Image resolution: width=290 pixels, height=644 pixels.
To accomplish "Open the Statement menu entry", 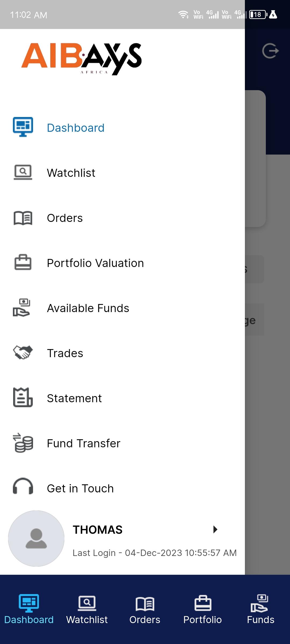I will [74, 398].
